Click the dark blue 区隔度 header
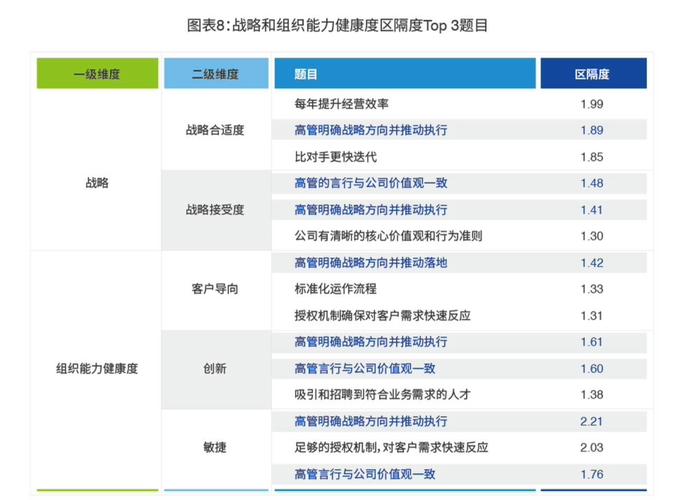This screenshot has width=677, height=500. tap(592, 74)
